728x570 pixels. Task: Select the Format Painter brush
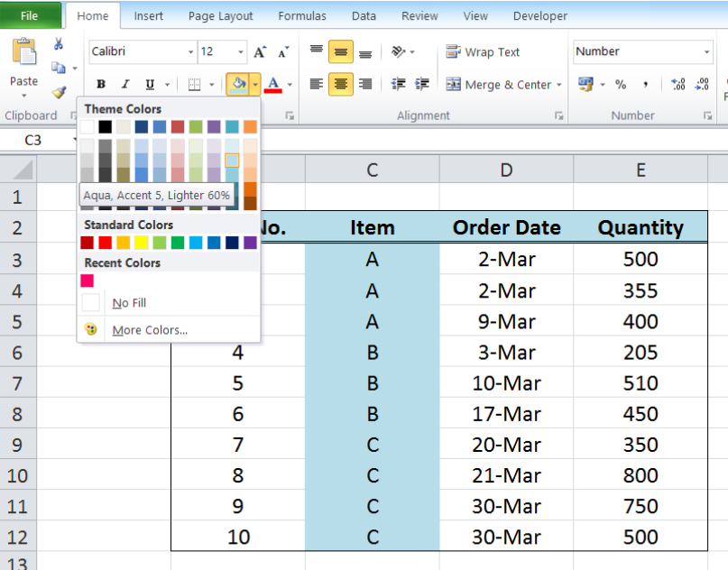pos(59,92)
